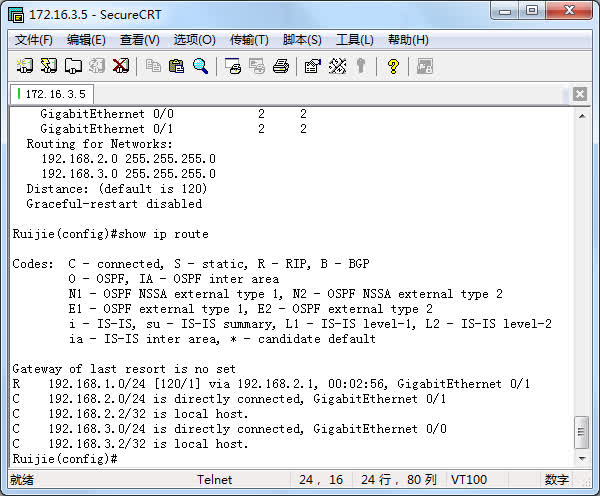Click the Connect in Tab icon
The width and height of the screenshot is (600, 496).
pyautogui.click(x=73, y=66)
